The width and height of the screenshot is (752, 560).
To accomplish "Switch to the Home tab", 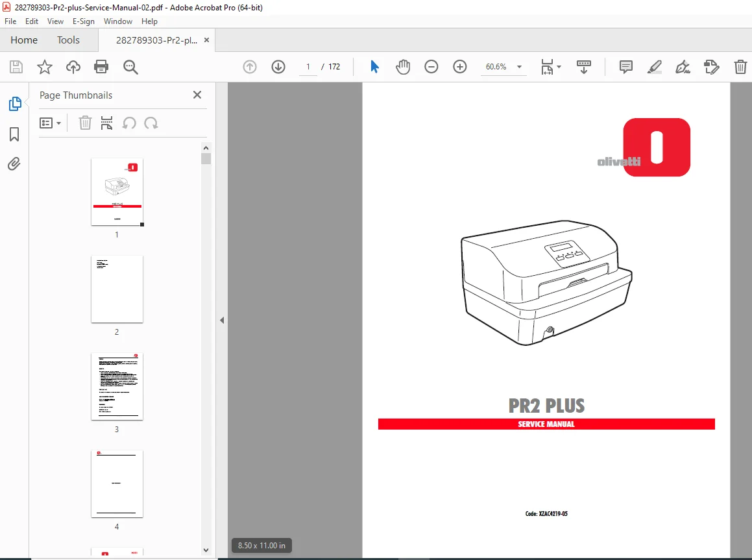I will [x=24, y=40].
